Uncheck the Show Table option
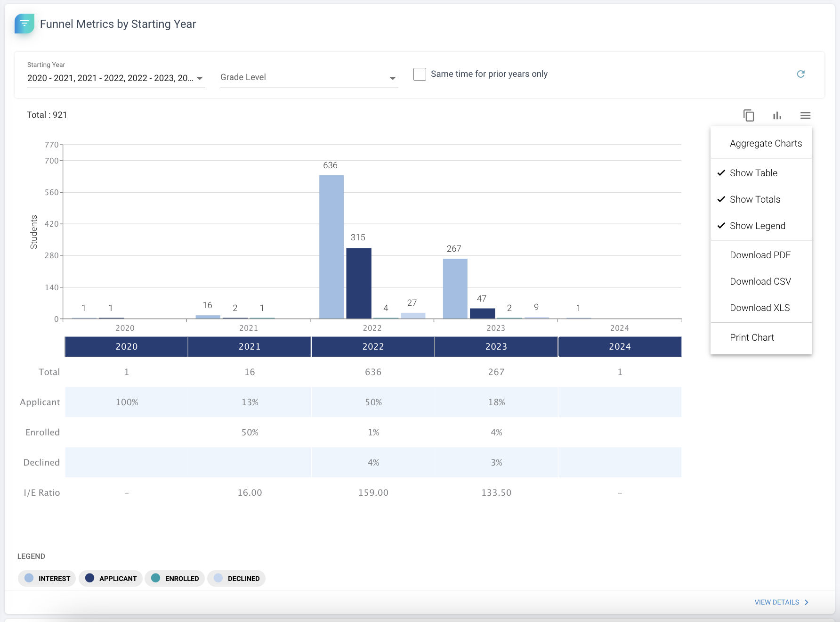This screenshot has width=840, height=622. click(x=761, y=173)
